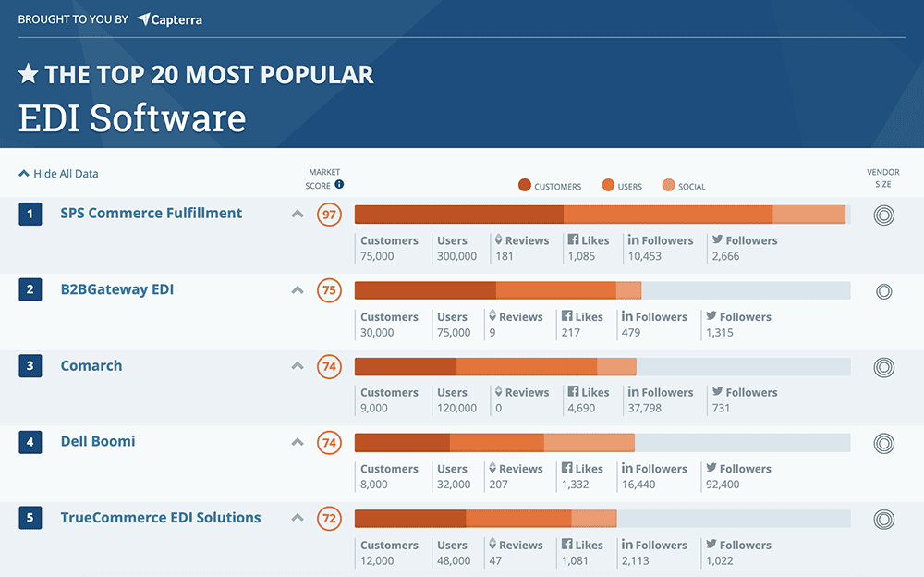Click SPS users value 300,000

pyautogui.click(x=456, y=256)
